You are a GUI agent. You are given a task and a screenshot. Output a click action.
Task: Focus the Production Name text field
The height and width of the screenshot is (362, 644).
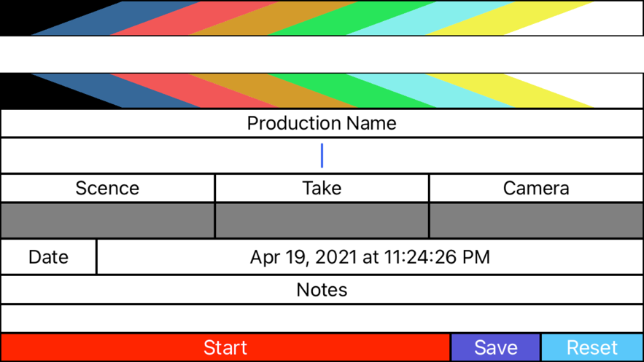click(322, 156)
